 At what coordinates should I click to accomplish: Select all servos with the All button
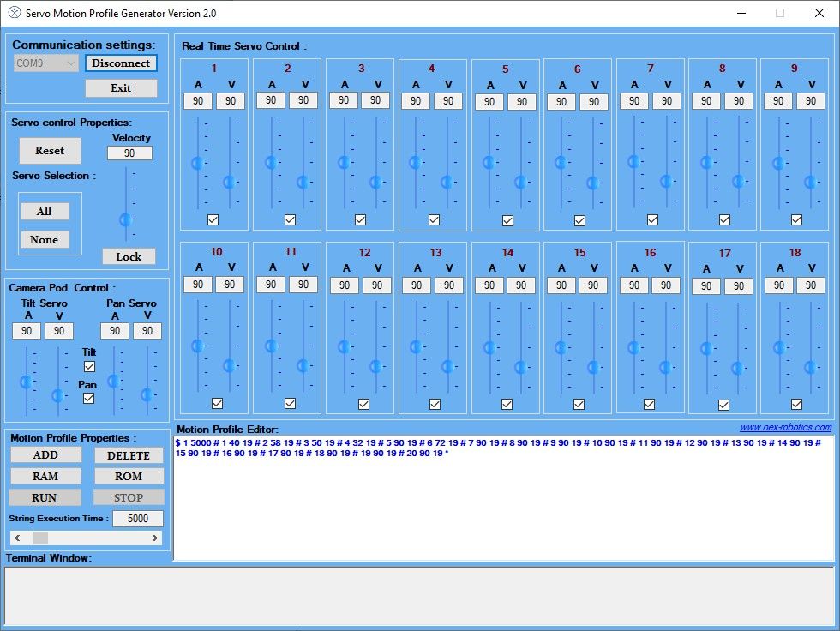[45, 211]
